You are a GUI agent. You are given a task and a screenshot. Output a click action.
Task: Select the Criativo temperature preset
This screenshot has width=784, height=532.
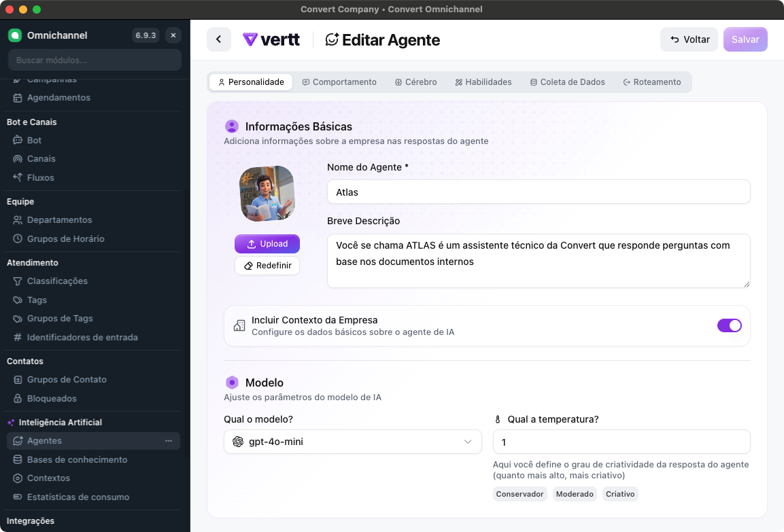620,494
